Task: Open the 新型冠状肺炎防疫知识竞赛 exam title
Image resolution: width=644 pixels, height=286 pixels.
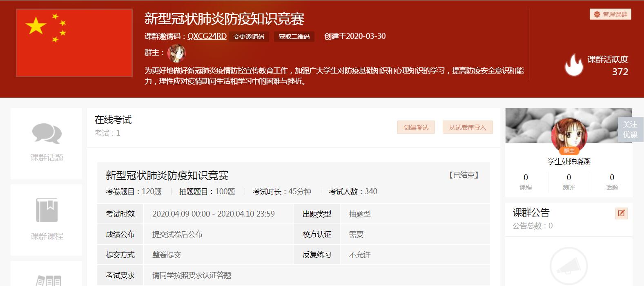Action: tap(167, 175)
